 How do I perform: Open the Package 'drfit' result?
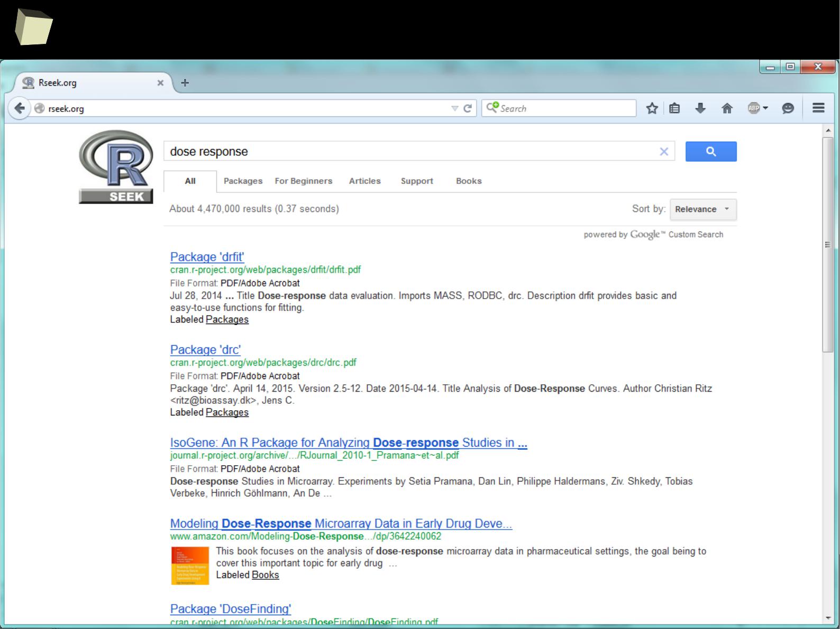tap(207, 257)
